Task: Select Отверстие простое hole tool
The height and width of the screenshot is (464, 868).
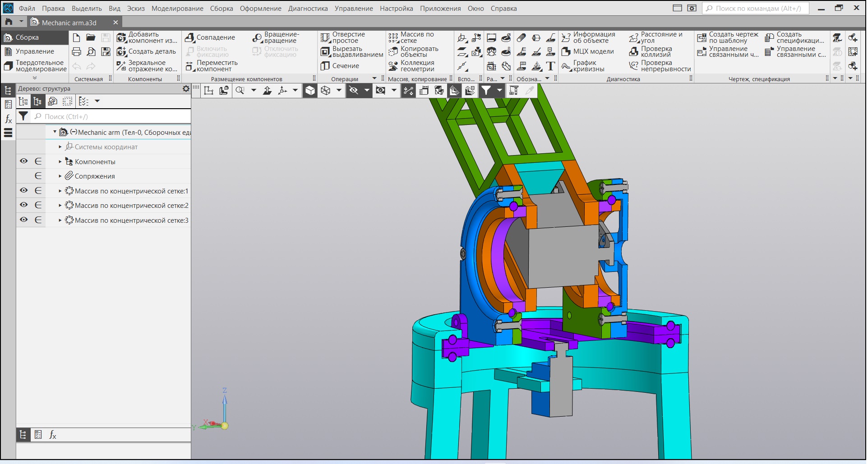Action: coord(325,38)
